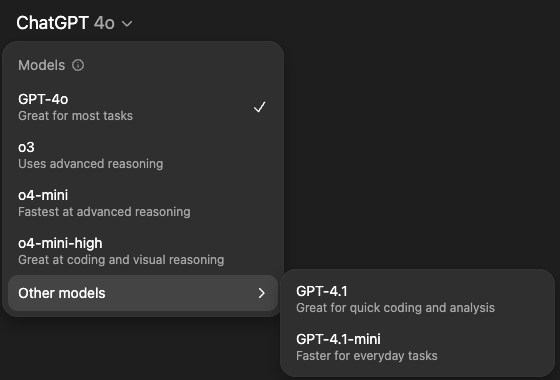Choose GPT-4.1-mini from the submenu
This screenshot has width=560, height=380.
(x=417, y=347)
